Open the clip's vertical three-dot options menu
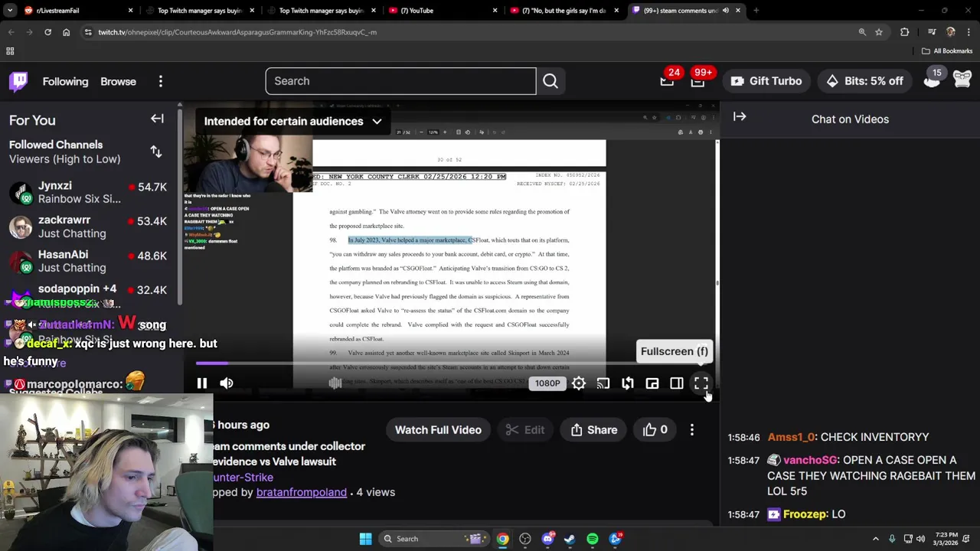This screenshot has width=980, height=551. [692, 430]
